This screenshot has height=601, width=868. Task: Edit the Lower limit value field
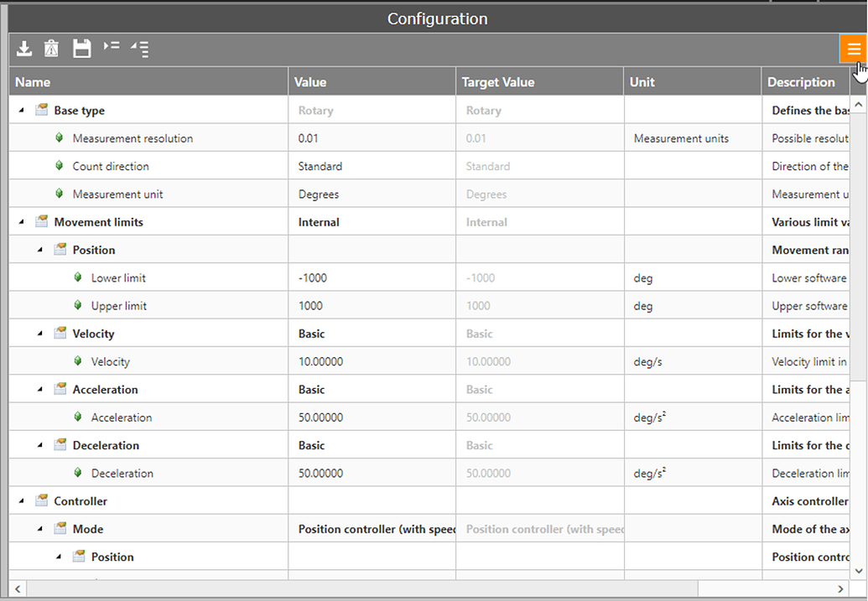click(x=372, y=278)
